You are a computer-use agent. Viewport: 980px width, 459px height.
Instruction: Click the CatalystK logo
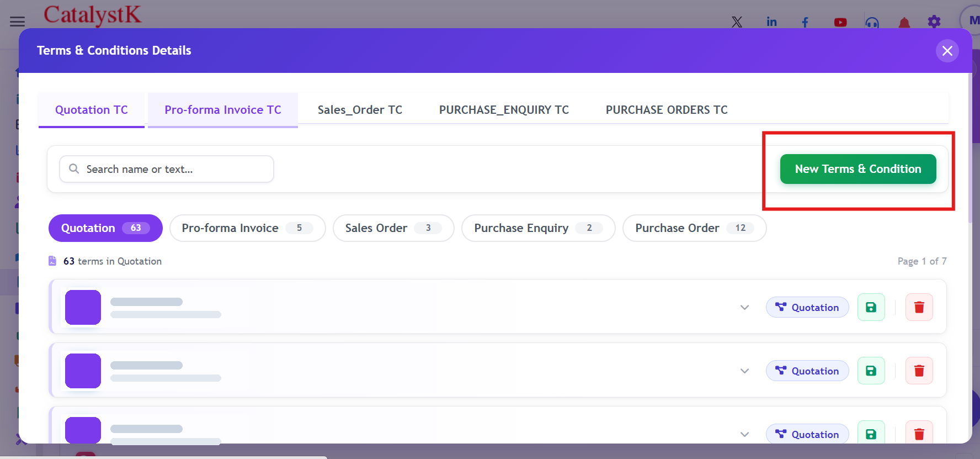click(x=92, y=15)
